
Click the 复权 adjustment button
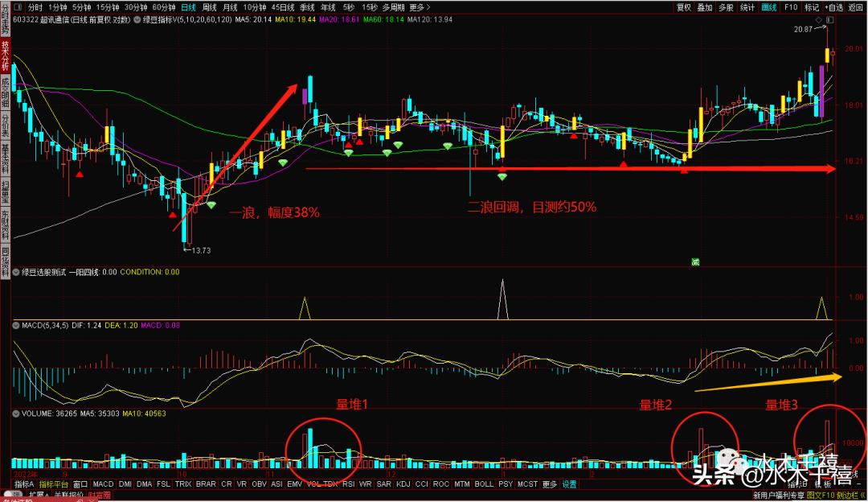684,7
